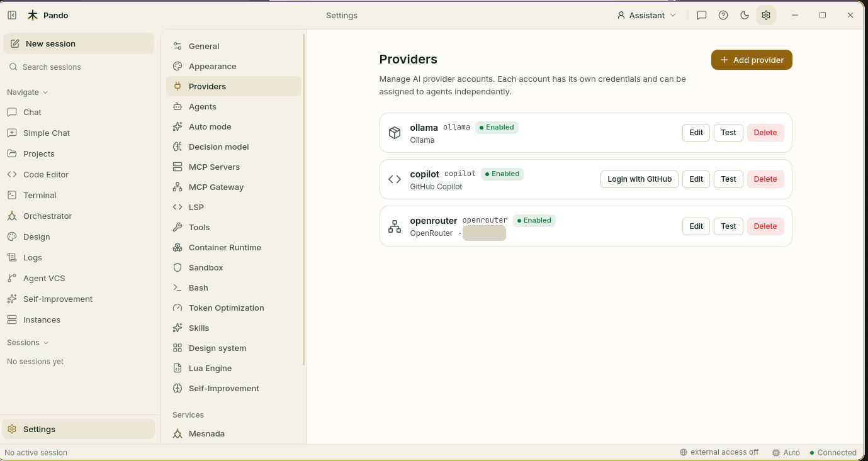Open the Code Editor icon
The image size is (868, 461).
tap(12, 174)
